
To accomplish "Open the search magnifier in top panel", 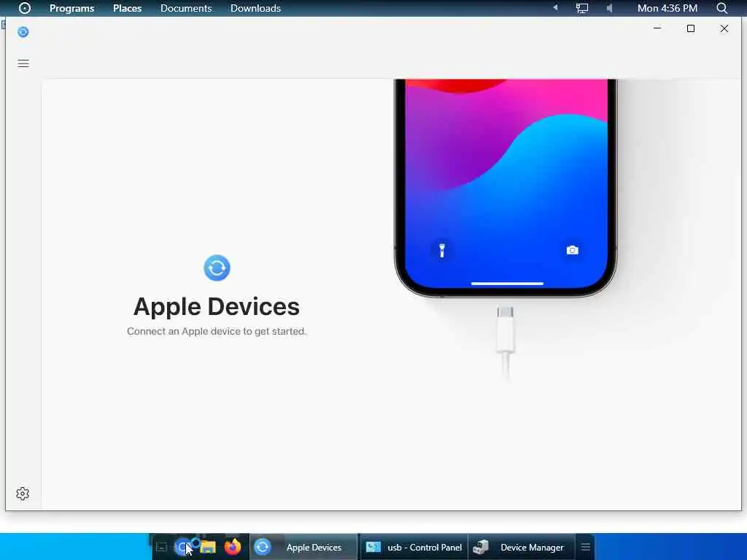I will tap(721, 8).
